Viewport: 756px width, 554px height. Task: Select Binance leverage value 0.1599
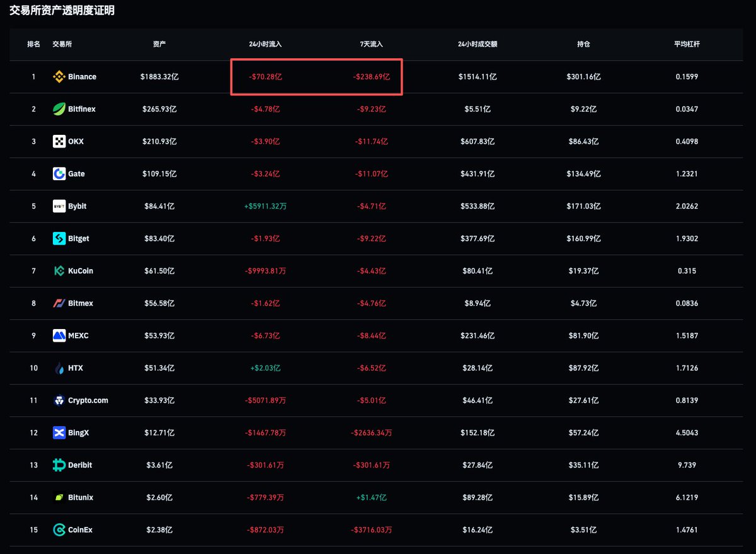pos(686,77)
